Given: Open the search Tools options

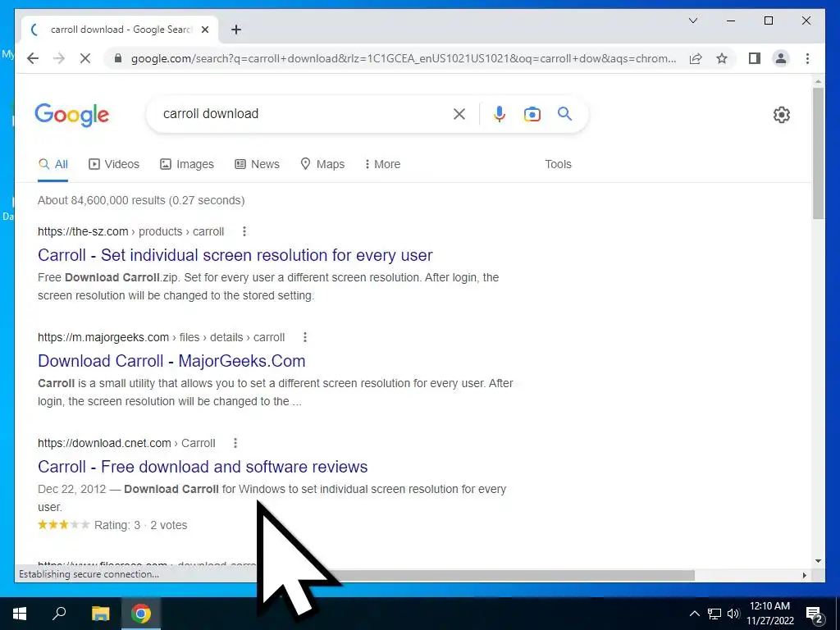Looking at the screenshot, I should pyautogui.click(x=558, y=164).
